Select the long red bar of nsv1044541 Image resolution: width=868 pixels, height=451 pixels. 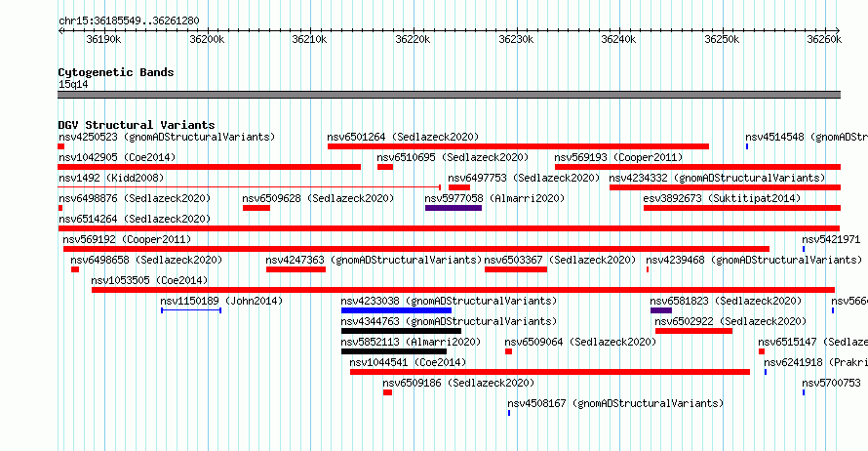point(550,372)
